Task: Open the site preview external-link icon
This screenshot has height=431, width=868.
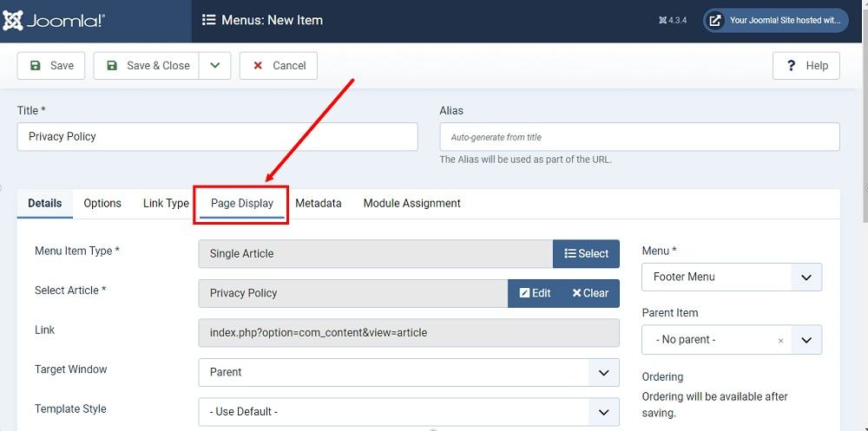Action: click(x=715, y=21)
